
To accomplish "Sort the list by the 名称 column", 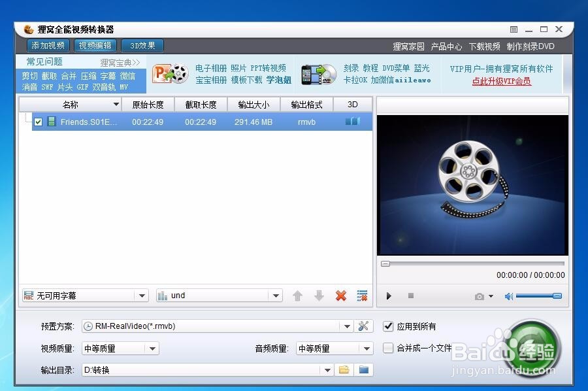I will click(70, 105).
